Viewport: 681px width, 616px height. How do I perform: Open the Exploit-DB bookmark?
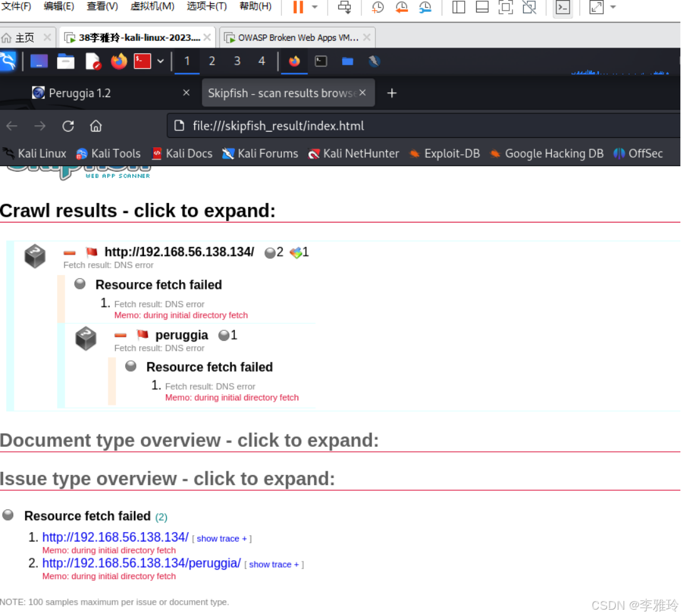click(x=445, y=154)
